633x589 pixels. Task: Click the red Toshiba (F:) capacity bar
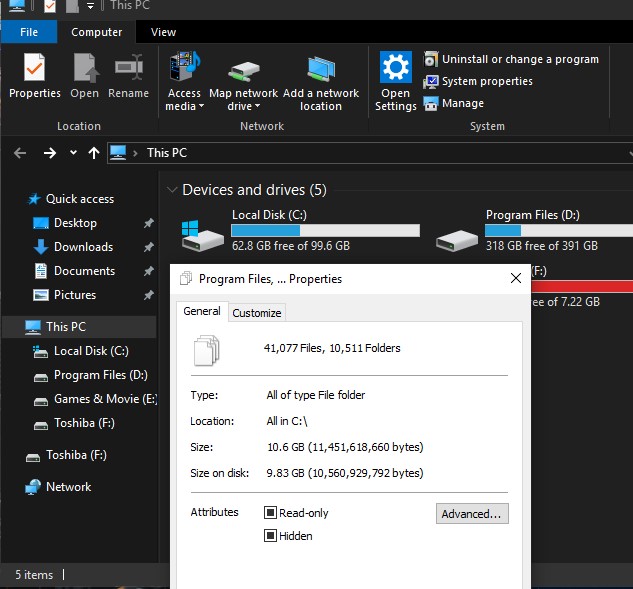tap(582, 286)
